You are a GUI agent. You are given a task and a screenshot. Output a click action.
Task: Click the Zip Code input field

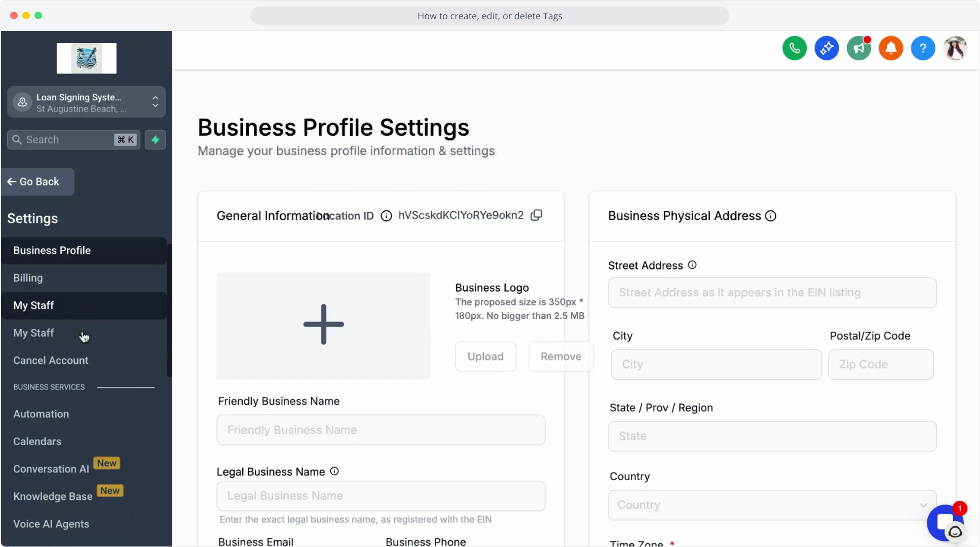click(881, 365)
